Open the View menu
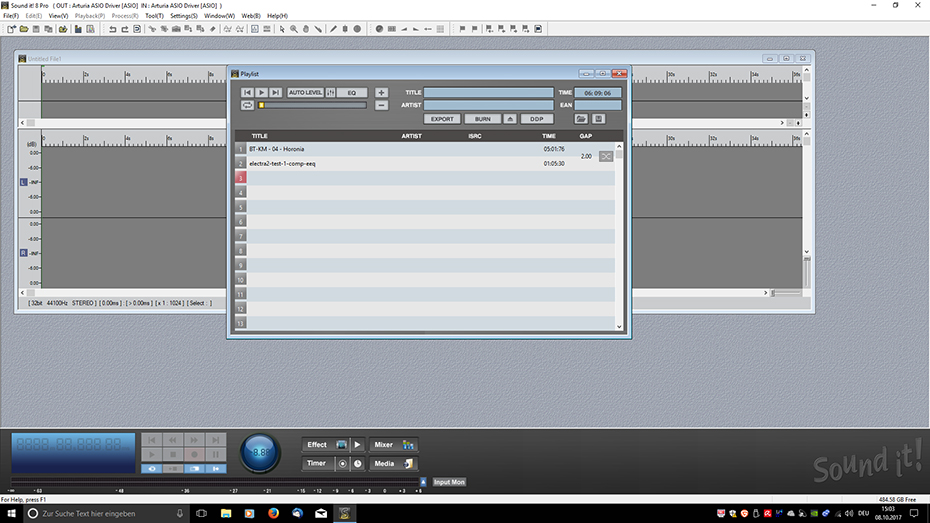930x523 pixels. click(58, 16)
